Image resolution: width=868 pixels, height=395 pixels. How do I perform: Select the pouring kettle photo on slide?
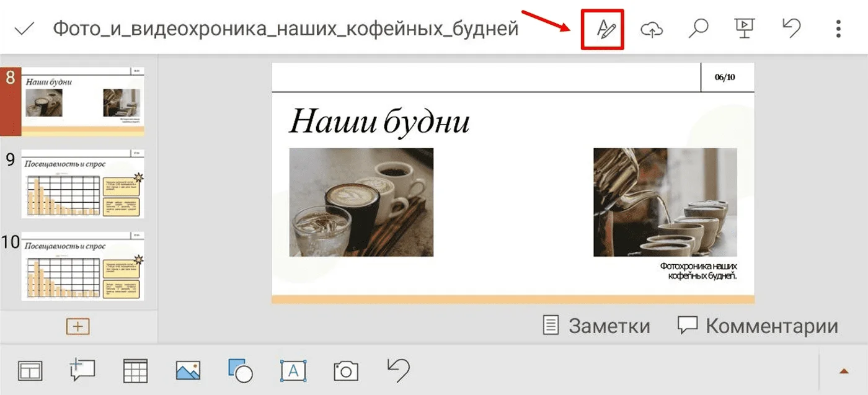point(665,202)
